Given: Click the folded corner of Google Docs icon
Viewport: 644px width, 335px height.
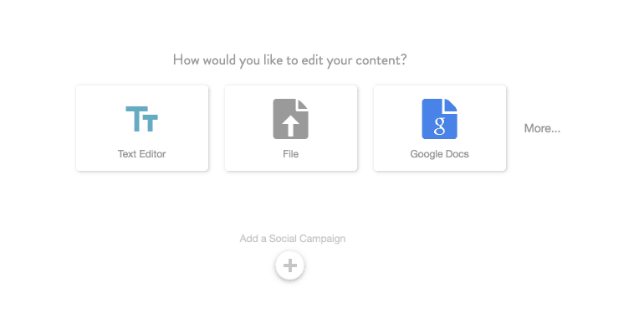Looking at the screenshot, I should [x=452, y=105].
